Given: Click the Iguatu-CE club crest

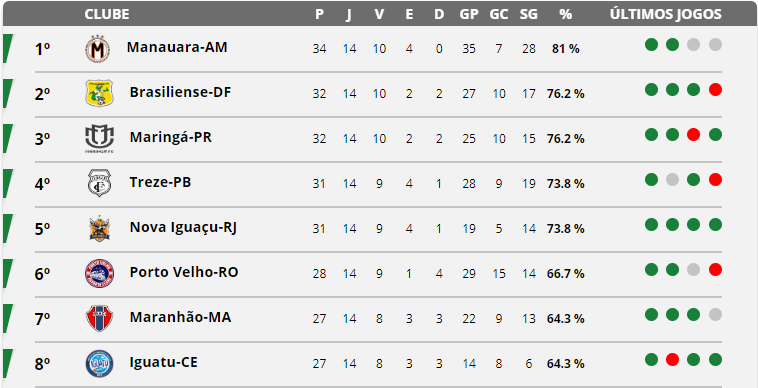Looking at the screenshot, I should [x=99, y=363].
